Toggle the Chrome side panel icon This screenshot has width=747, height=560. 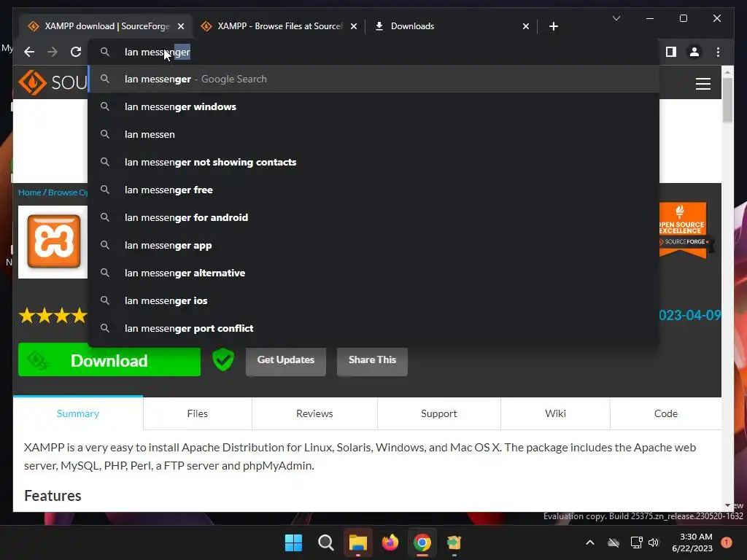tap(671, 52)
